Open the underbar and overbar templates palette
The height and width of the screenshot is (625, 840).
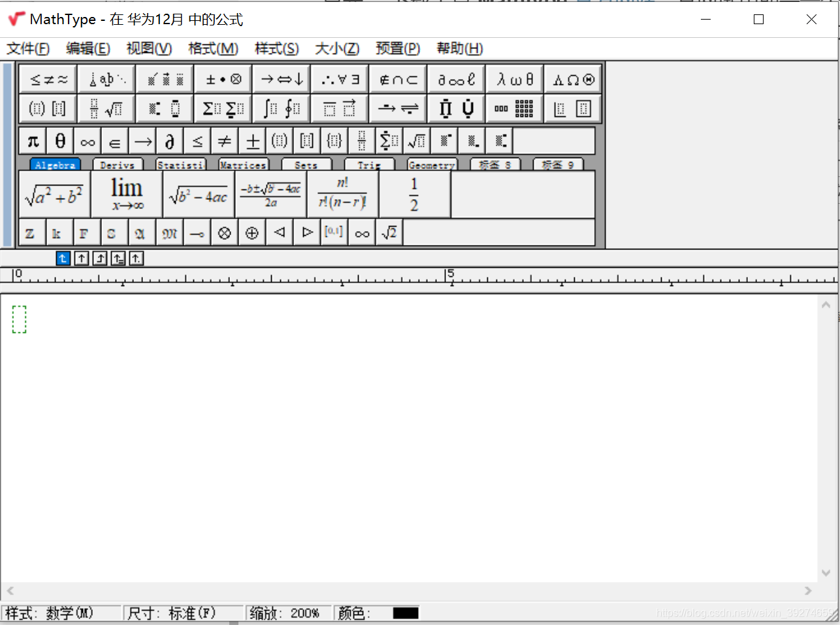pos(340,108)
